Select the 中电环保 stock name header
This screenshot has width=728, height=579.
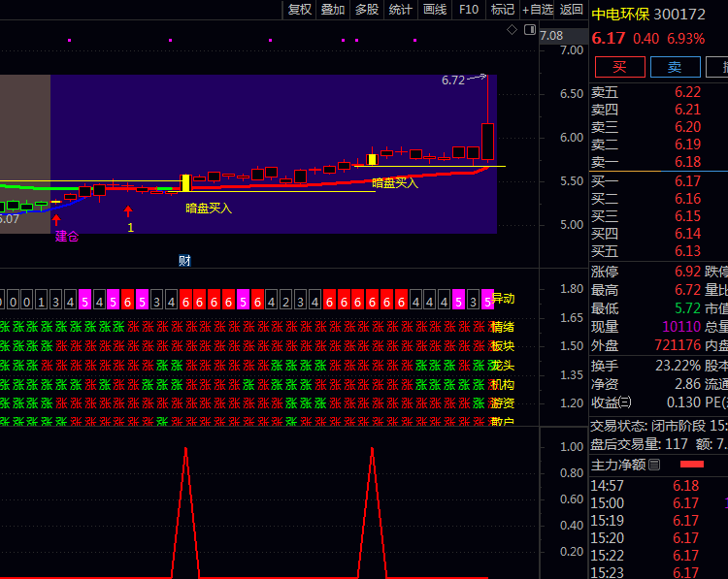620,15
